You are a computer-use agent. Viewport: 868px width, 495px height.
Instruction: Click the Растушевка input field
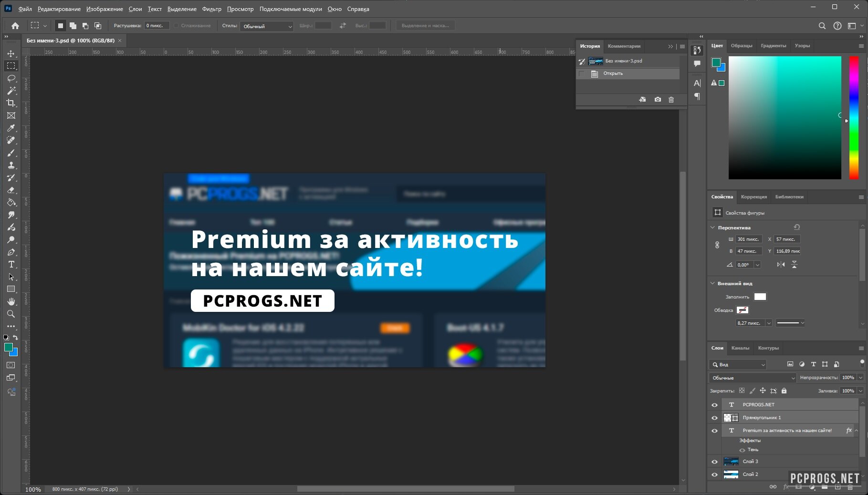coord(157,26)
